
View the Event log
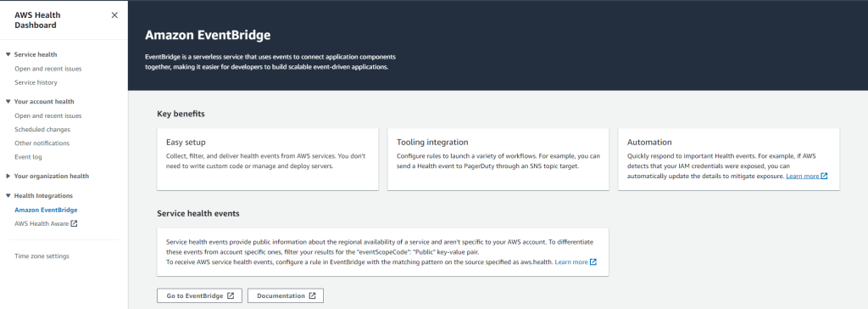(28, 157)
